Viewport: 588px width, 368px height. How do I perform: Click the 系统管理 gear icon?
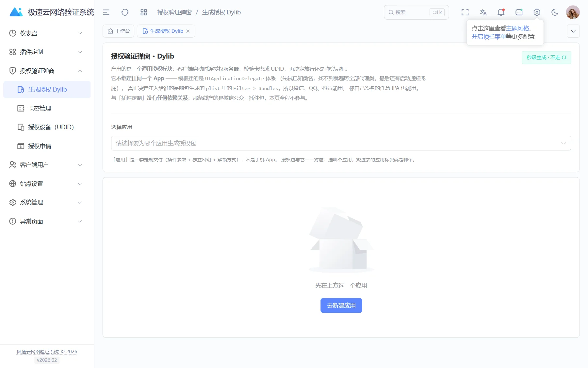pos(13,202)
